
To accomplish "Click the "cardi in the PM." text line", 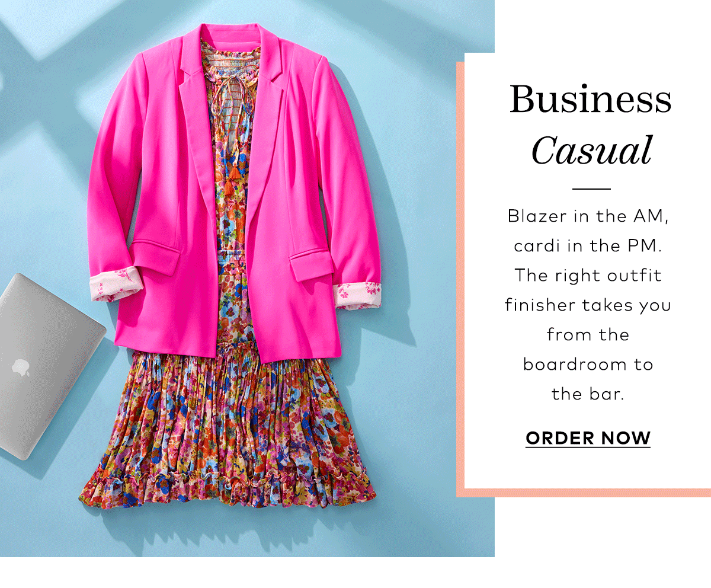I will pyautogui.click(x=588, y=245).
